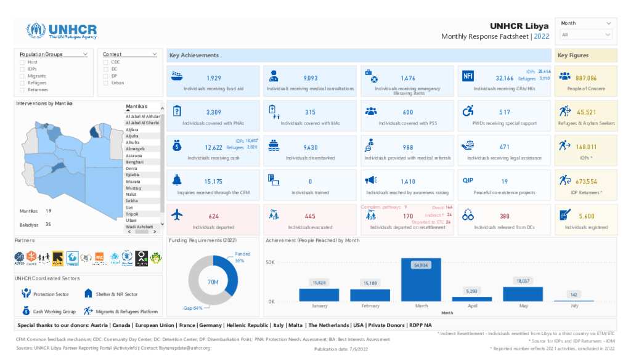
Task: Click the released from DCs icon
Action: pyautogui.click(x=468, y=214)
